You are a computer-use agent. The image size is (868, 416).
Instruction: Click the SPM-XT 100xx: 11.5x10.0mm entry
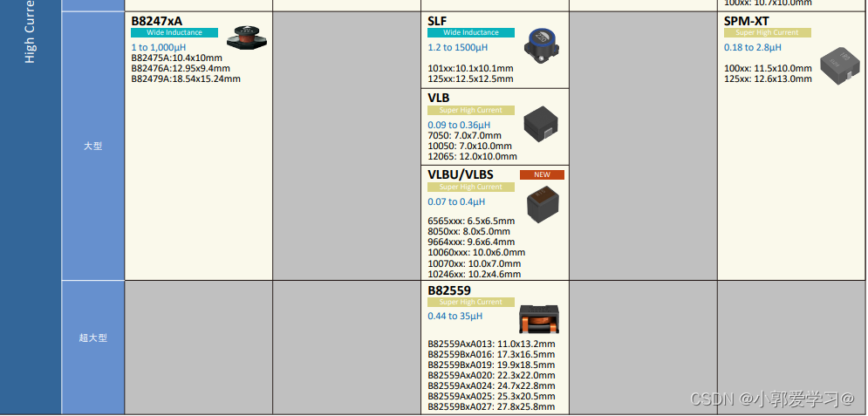768,69
